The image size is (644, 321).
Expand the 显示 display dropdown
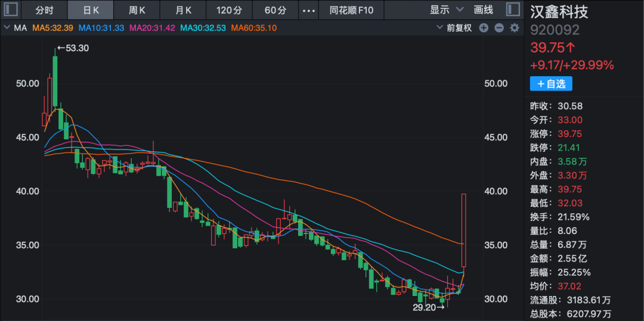446,10
